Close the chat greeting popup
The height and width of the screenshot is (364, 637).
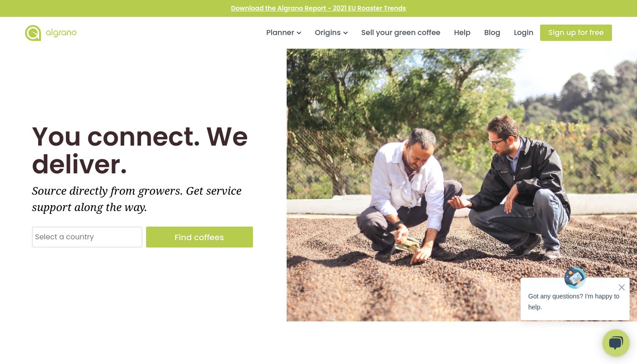622,287
